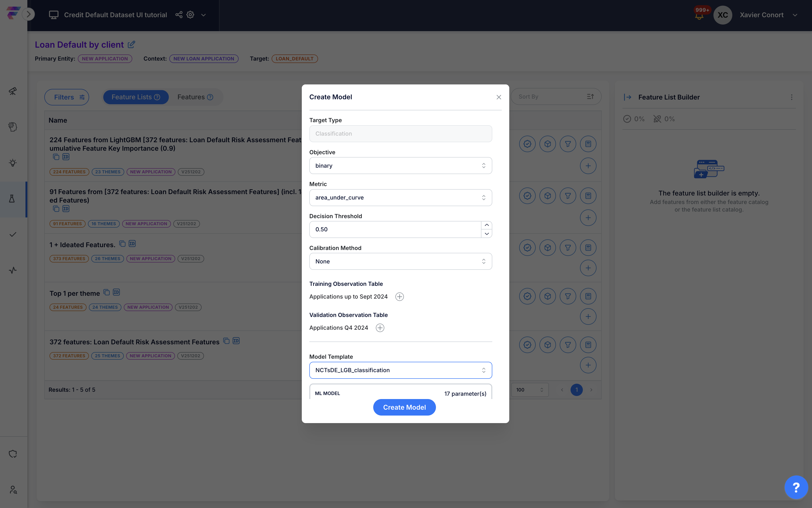The width and height of the screenshot is (812, 508).
Task: Click the Xavier Conort account chevron
Action: [795, 15]
